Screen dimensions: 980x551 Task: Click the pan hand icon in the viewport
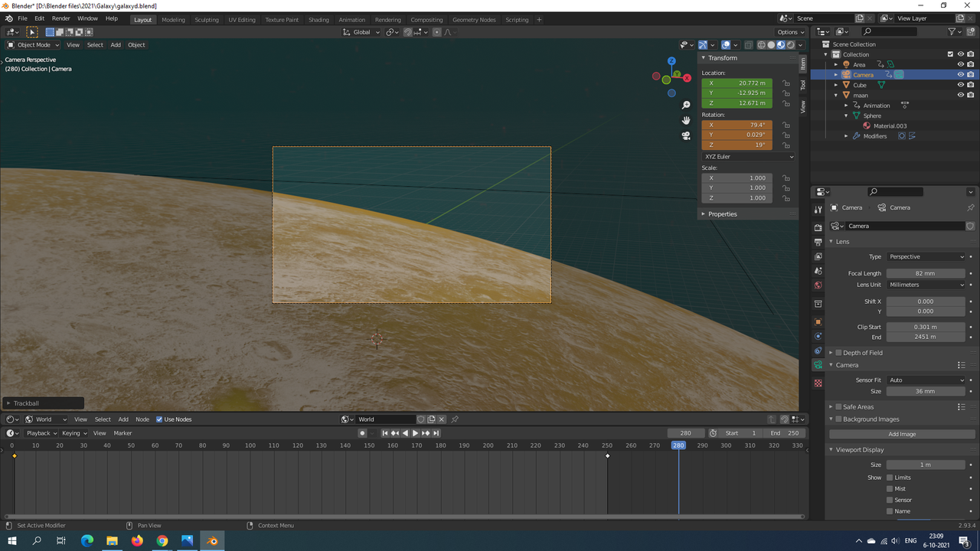pos(686,120)
